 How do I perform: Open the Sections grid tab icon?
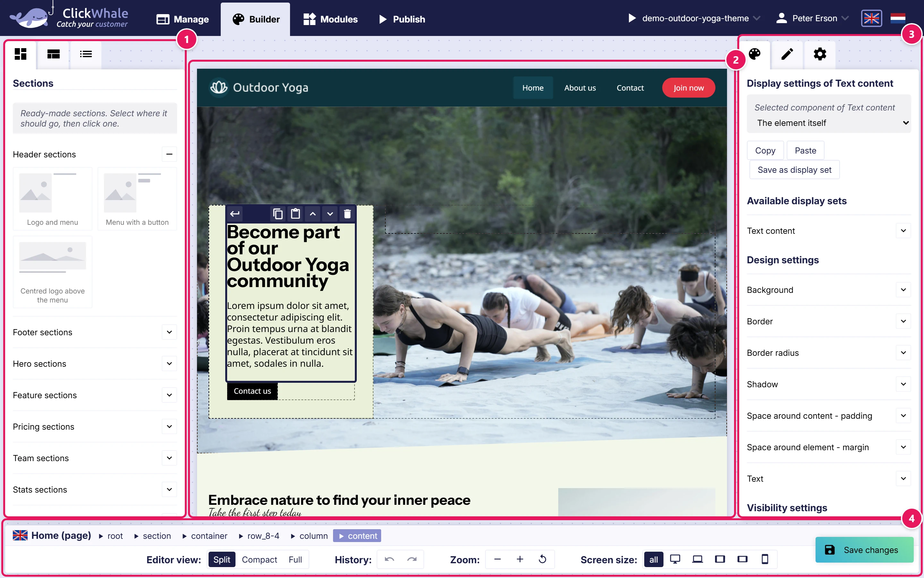pyautogui.click(x=21, y=54)
